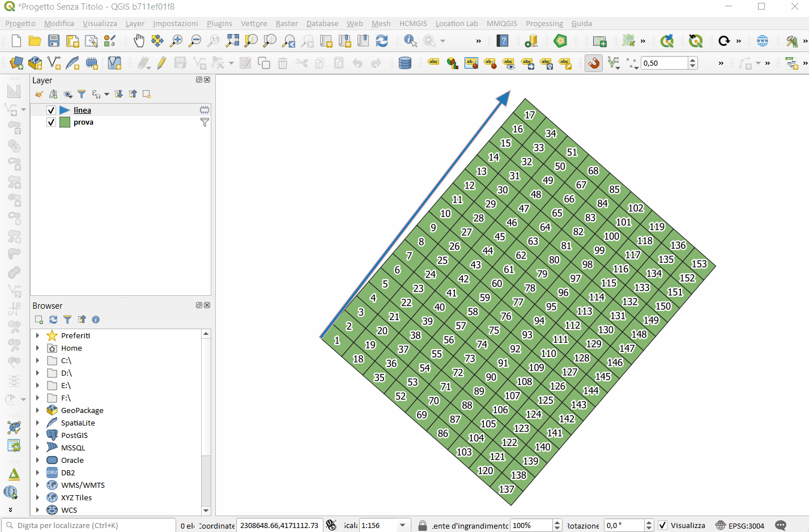Open the map scale dropdown
Screen dimensions: 809x532
pyautogui.click(x=402, y=525)
